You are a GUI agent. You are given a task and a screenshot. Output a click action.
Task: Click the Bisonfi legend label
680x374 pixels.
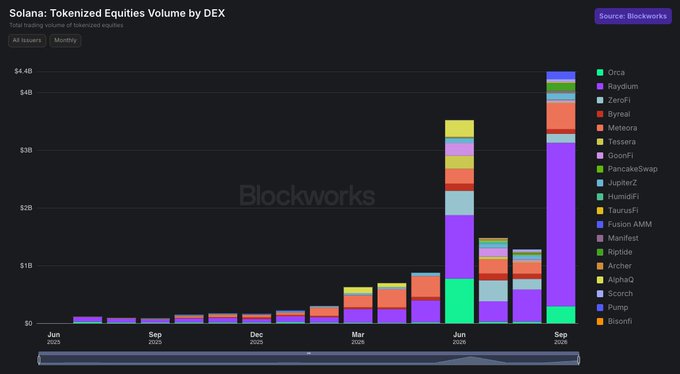click(x=620, y=322)
